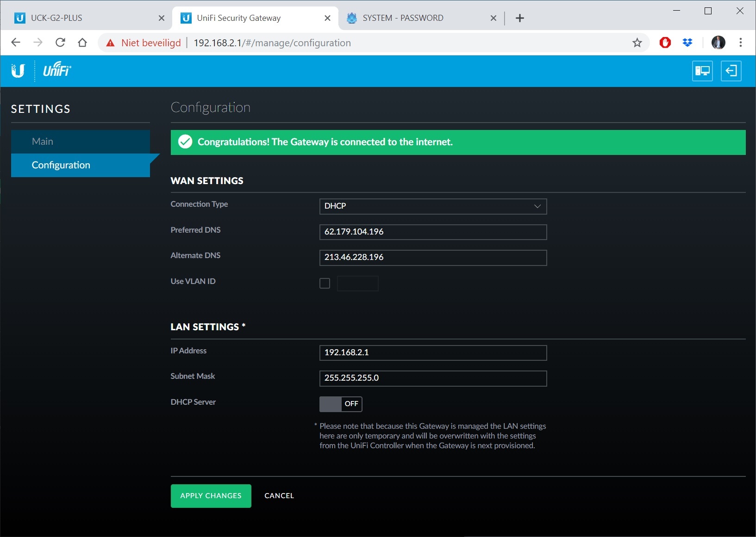Click the WAN SETTINGS heading
The height and width of the screenshot is (537, 756).
(x=207, y=181)
